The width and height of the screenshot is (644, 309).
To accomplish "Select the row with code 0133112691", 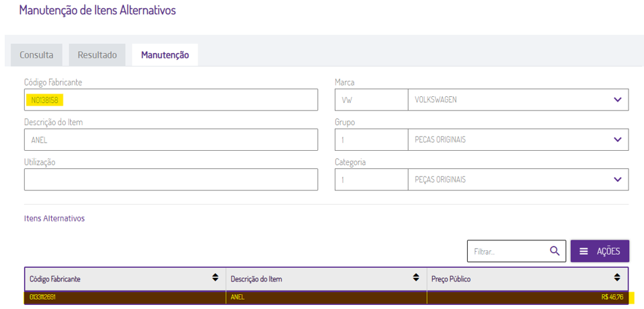I will tap(326, 297).
